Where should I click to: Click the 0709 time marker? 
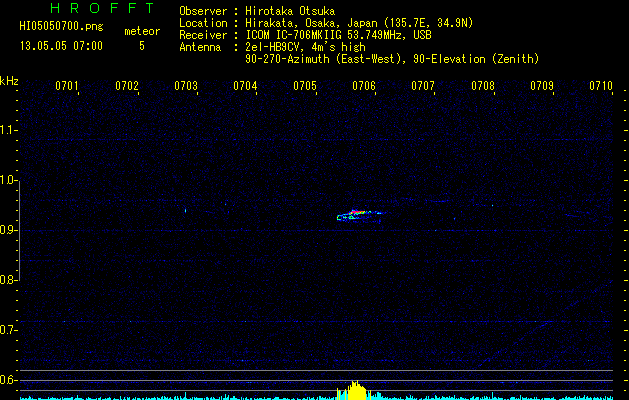point(542,86)
